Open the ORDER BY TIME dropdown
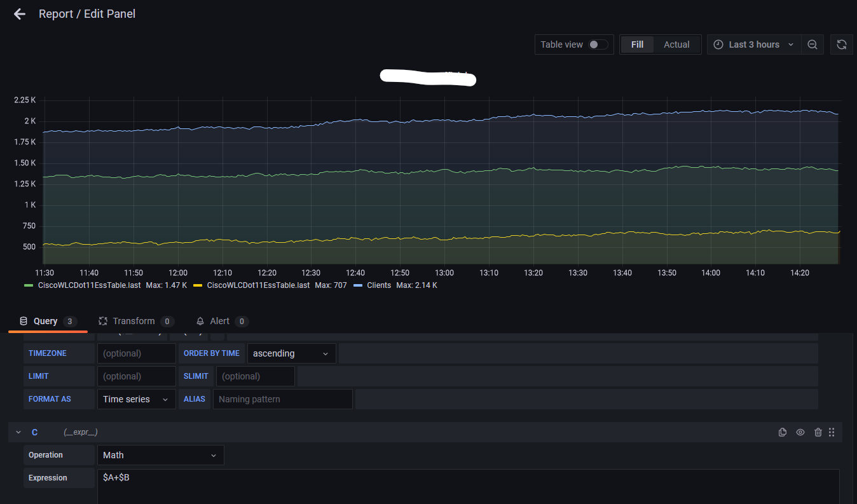 (291, 353)
